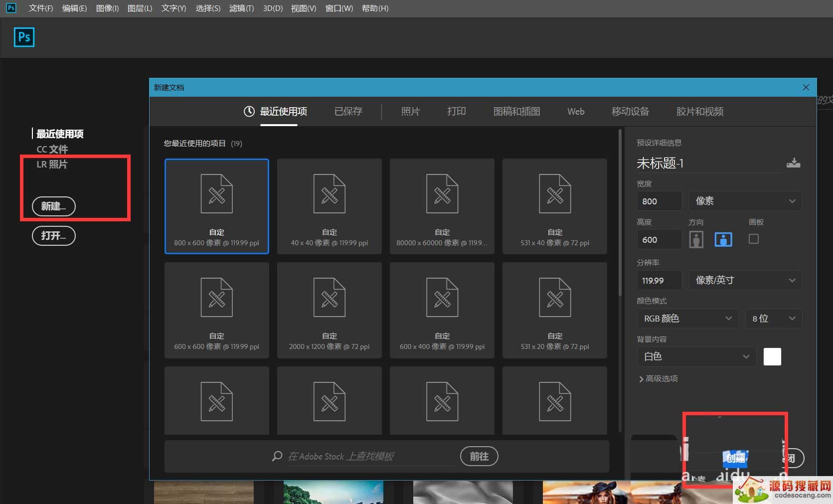The image size is (833, 504).
Task: Click the Photoshop home logo icon
Action: coord(24,37)
